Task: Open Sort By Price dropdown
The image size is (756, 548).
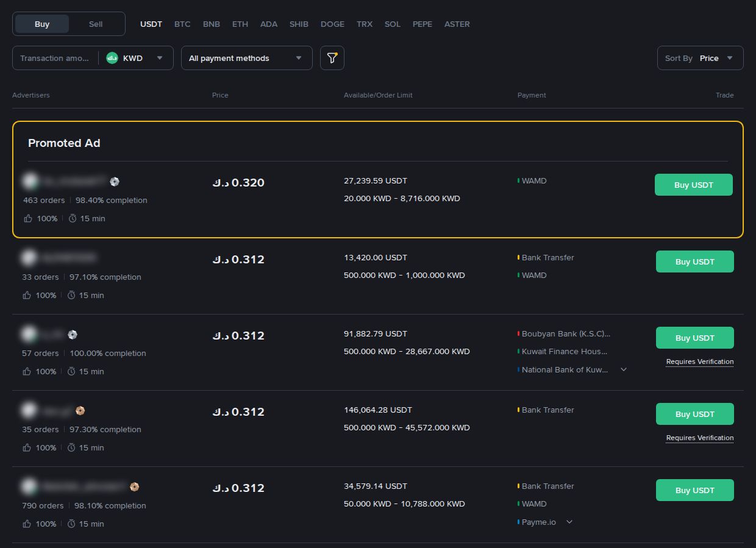Action: pos(701,58)
